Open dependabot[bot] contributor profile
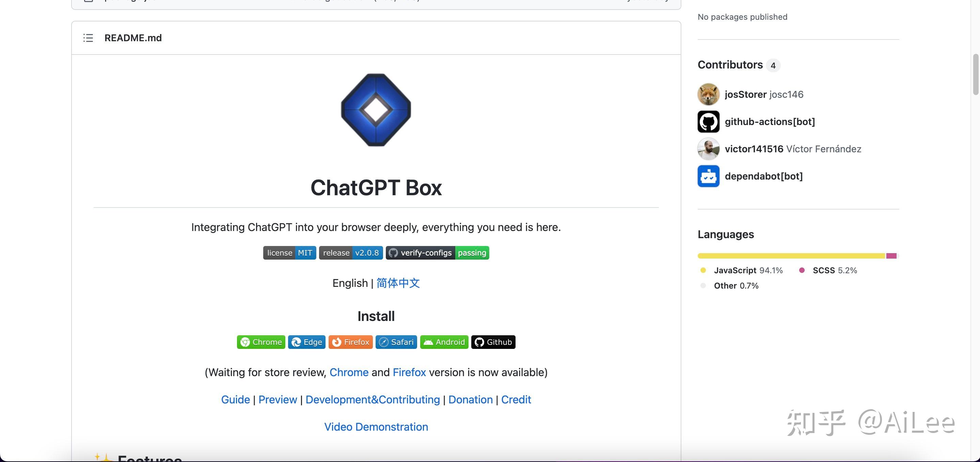 point(763,176)
